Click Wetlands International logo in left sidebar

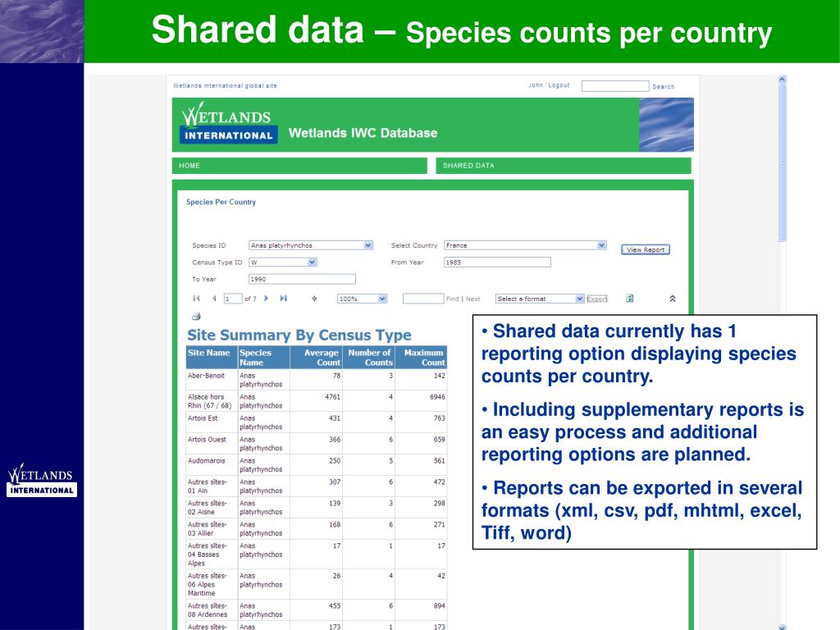tap(42, 480)
